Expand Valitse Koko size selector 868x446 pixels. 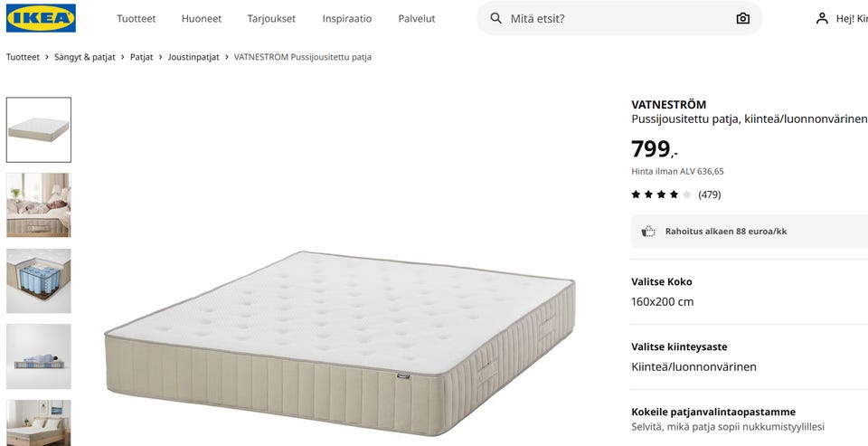coord(749,291)
